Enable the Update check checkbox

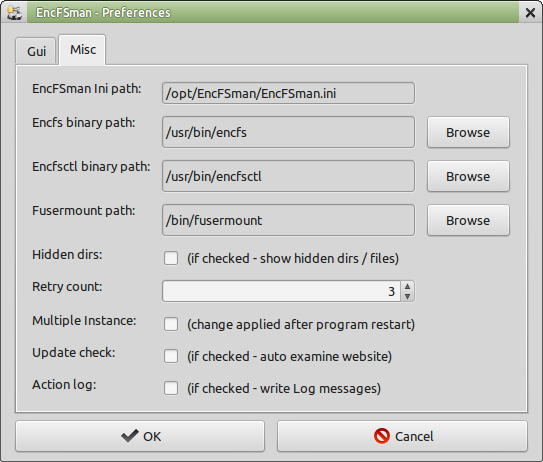171,356
